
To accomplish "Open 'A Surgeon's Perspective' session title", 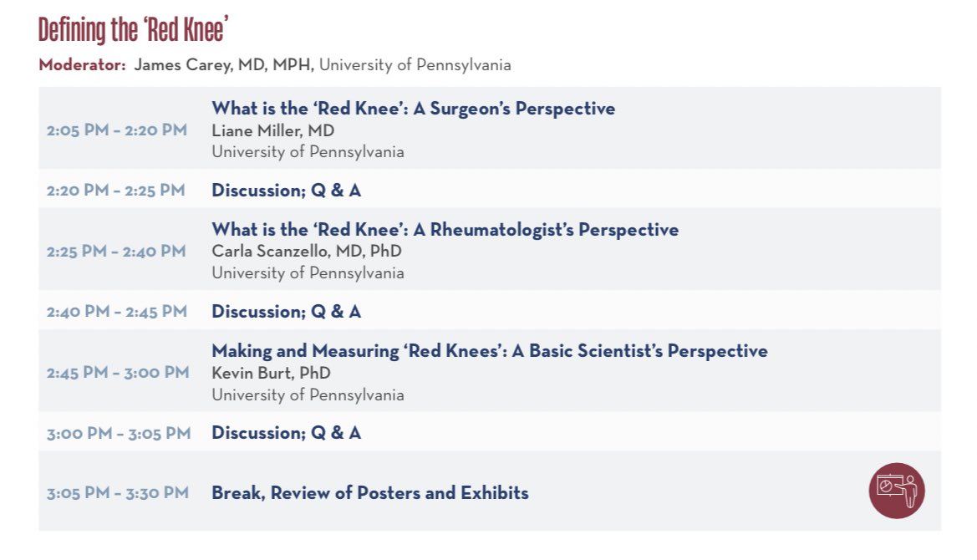I will 413,109.
